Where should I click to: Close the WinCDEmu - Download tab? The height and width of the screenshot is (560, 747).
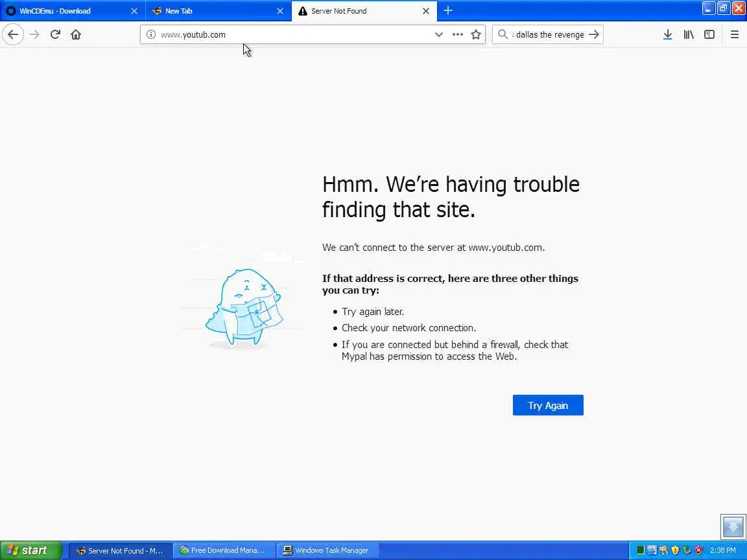(x=134, y=11)
